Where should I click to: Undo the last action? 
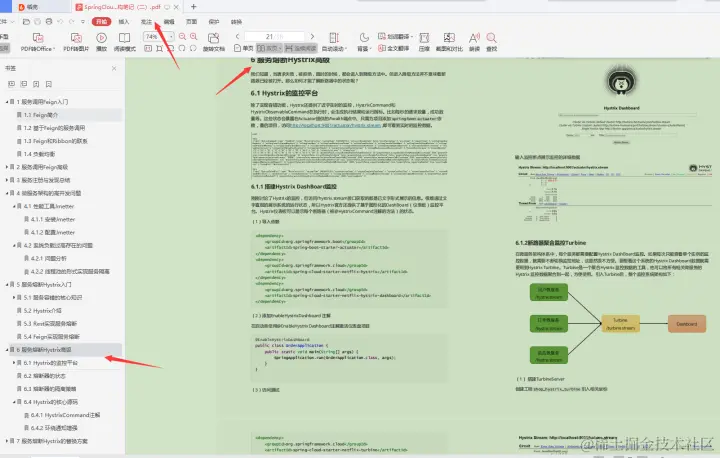click(60, 22)
